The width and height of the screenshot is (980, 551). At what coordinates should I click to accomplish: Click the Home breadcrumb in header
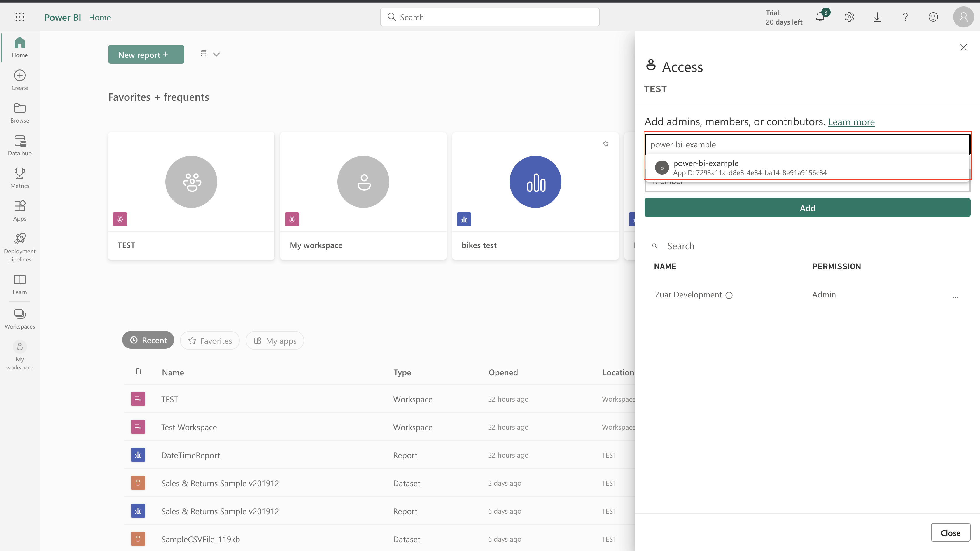pos(100,18)
